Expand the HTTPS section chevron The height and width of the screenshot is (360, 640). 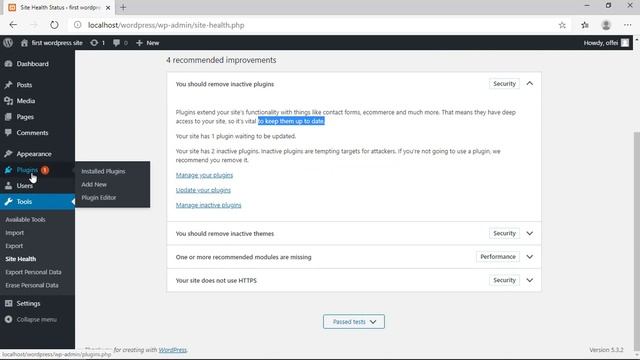(529, 280)
